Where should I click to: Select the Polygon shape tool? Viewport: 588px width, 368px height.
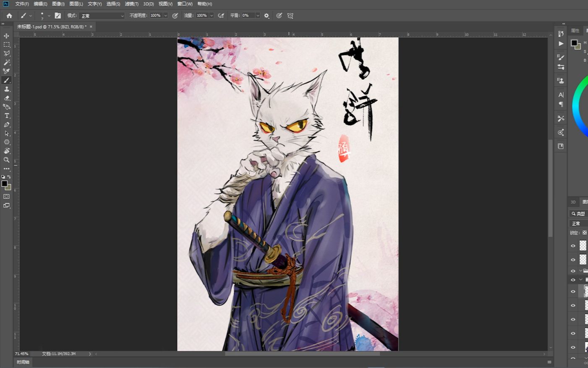click(6, 142)
